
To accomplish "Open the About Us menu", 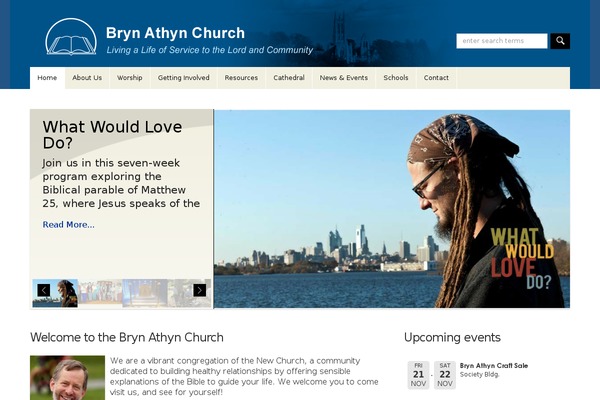I will coord(87,78).
